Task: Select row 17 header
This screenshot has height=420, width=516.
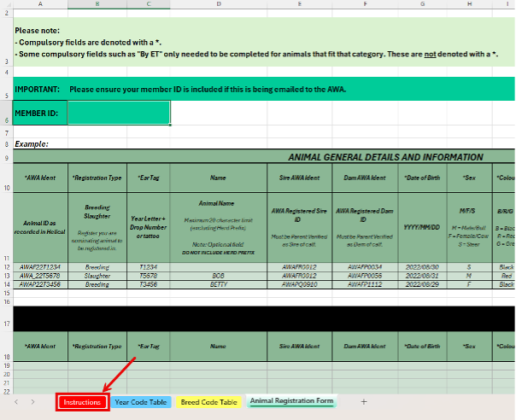Action: (x=7, y=319)
